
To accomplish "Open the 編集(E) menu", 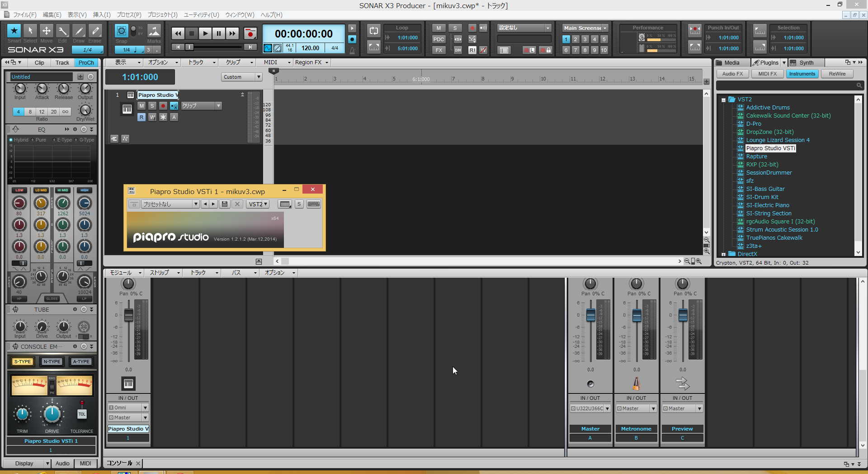I will (52, 15).
